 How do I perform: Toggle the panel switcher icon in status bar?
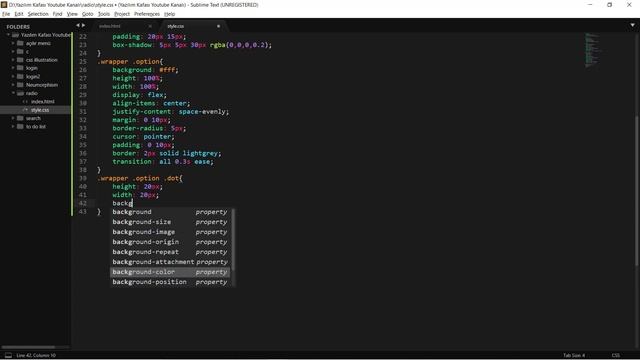click(x=8, y=356)
